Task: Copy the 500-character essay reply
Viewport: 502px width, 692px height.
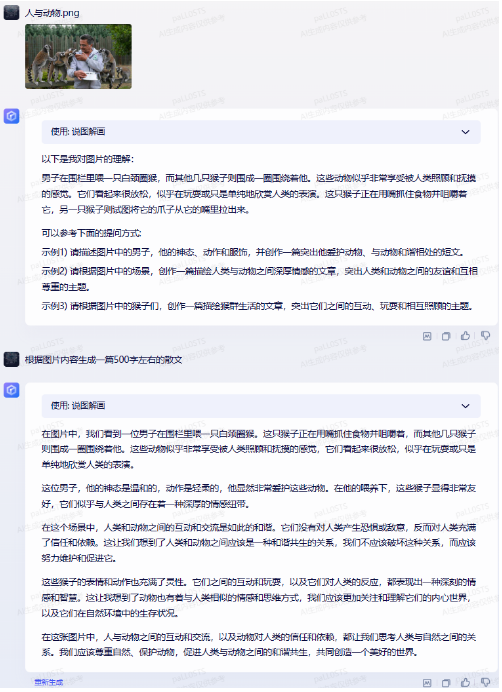Action: click(446, 684)
